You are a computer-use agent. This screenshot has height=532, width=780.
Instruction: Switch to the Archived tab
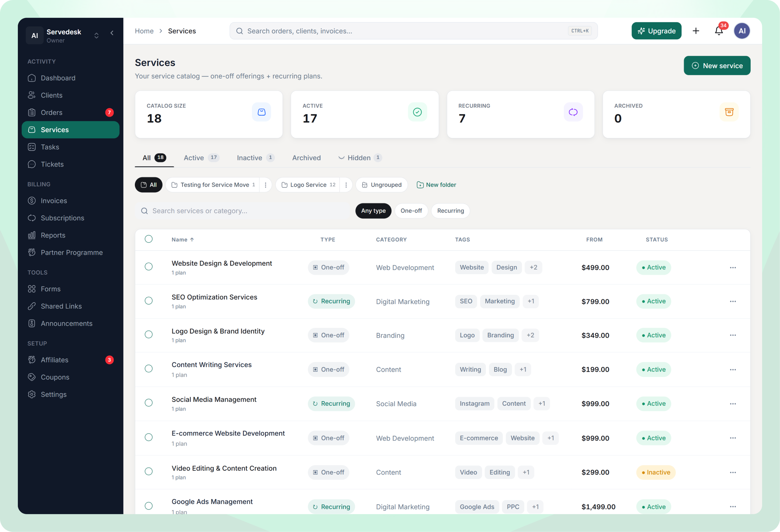[x=306, y=158]
